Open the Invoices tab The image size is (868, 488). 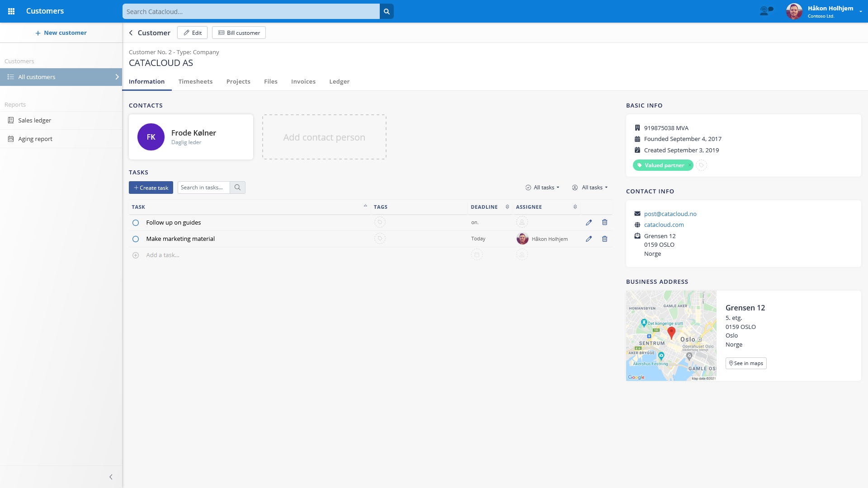(303, 82)
